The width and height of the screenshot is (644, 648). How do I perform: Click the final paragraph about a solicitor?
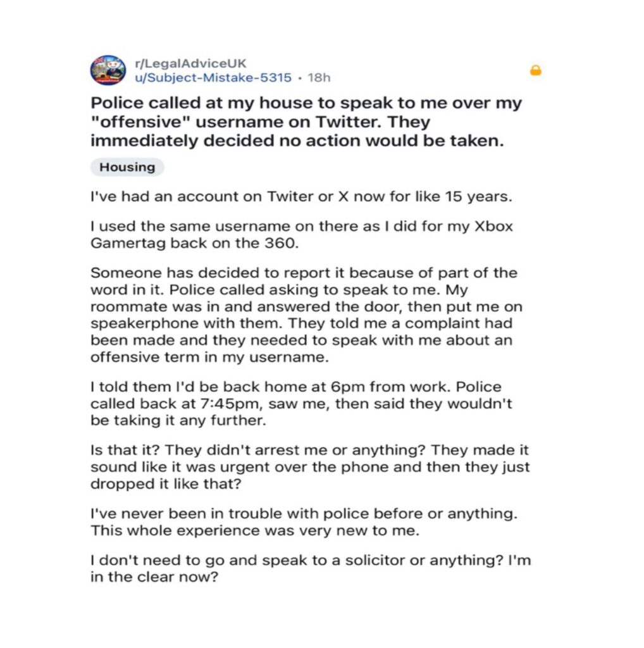click(310, 569)
